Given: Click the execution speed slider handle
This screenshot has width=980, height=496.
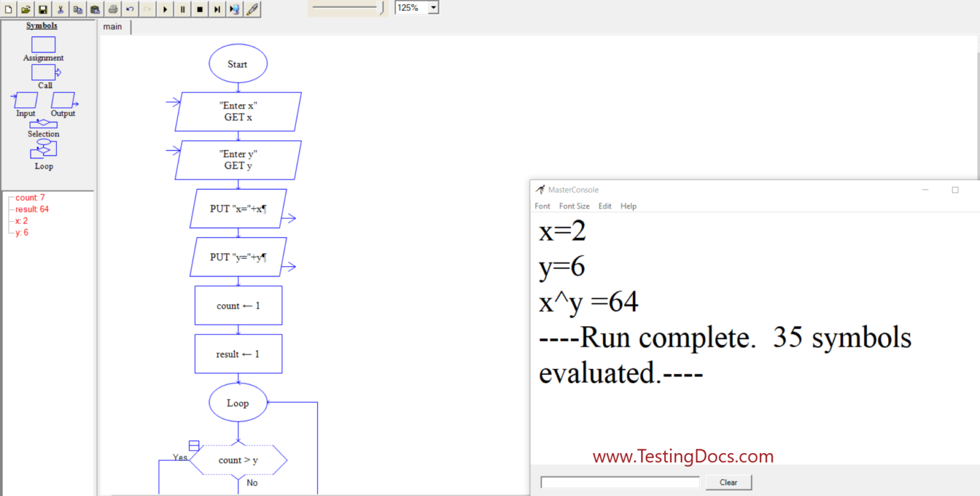Looking at the screenshot, I should pyautogui.click(x=382, y=8).
